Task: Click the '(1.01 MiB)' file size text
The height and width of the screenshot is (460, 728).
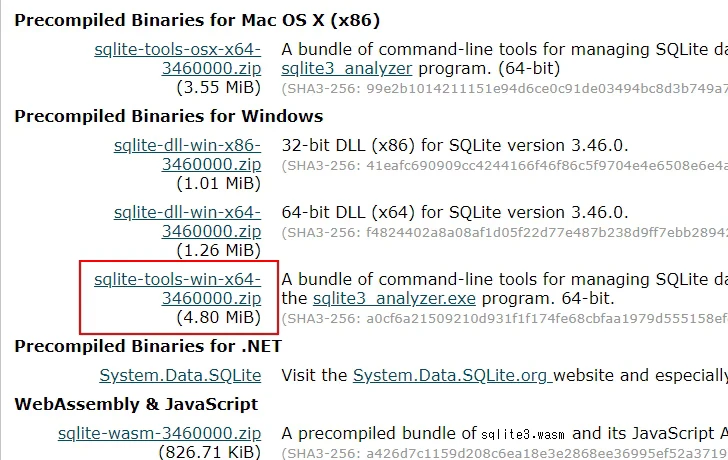Action: 219,183
